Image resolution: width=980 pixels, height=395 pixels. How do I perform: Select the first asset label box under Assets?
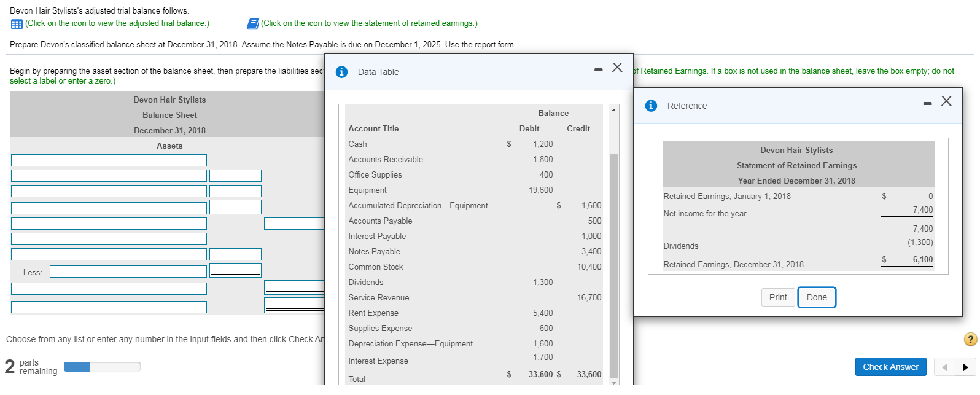pos(109,160)
